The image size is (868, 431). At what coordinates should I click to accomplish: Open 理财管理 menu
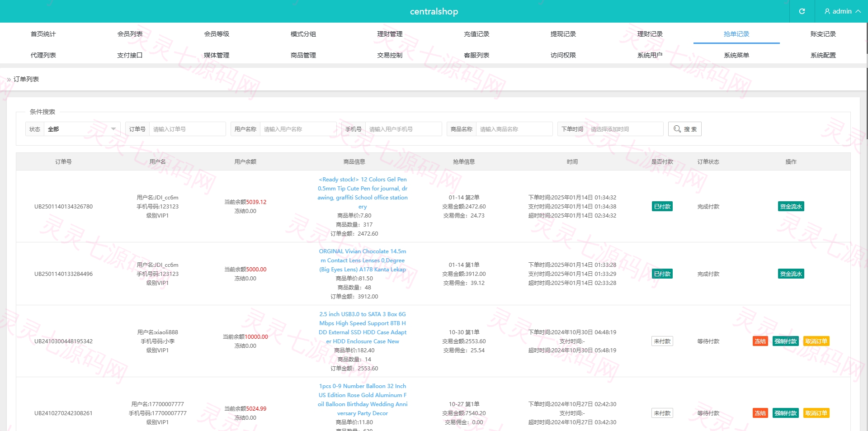390,34
